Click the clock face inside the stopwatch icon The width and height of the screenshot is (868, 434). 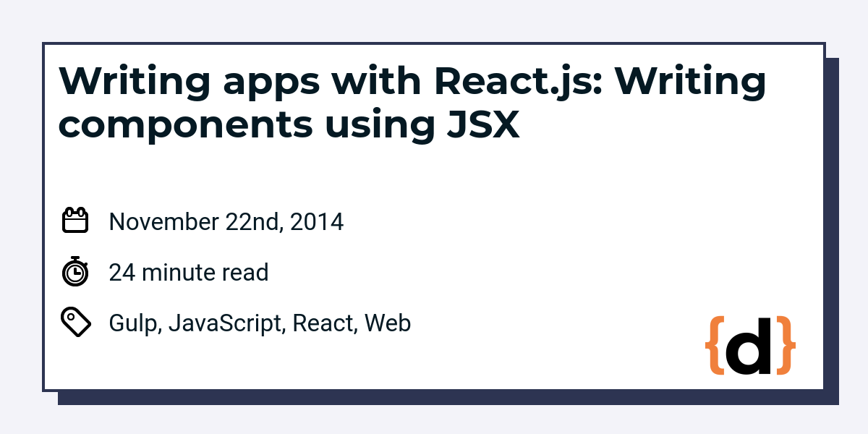coord(75,274)
